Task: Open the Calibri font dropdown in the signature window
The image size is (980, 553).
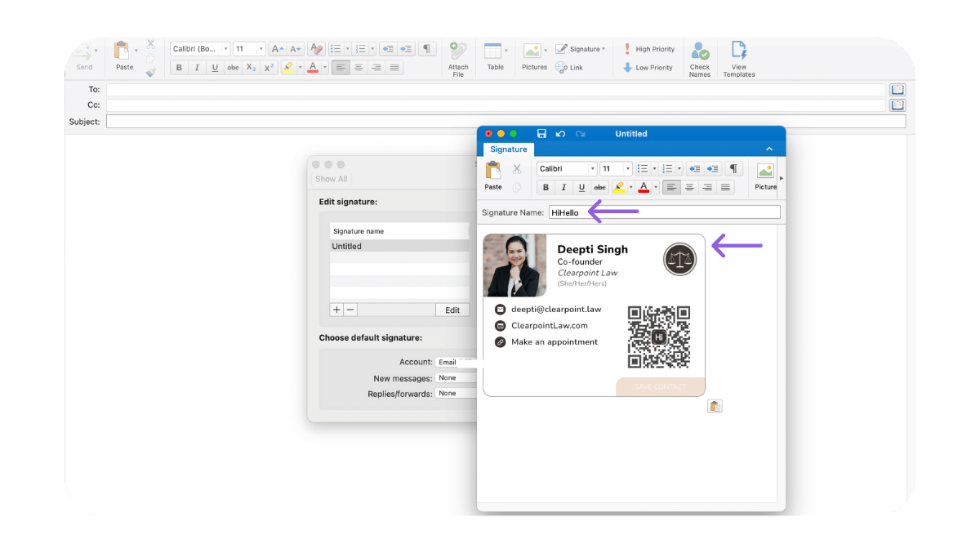Action: click(566, 168)
